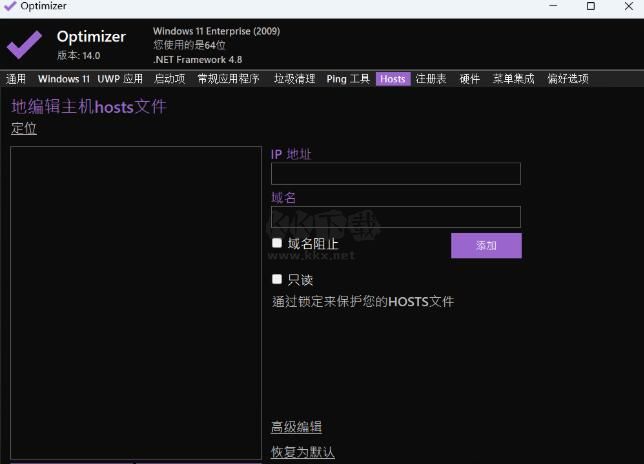The image size is (644, 464).
Task: Click the large Optimizer checkmark logo
Action: [24, 45]
